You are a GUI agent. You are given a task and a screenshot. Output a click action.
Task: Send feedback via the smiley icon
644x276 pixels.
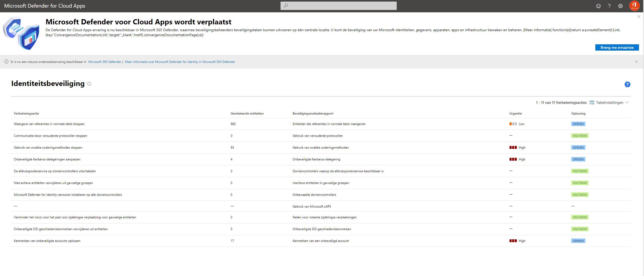pos(598,6)
